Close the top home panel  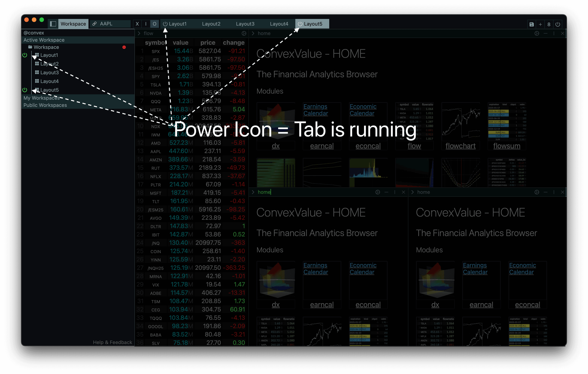click(x=563, y=33)
